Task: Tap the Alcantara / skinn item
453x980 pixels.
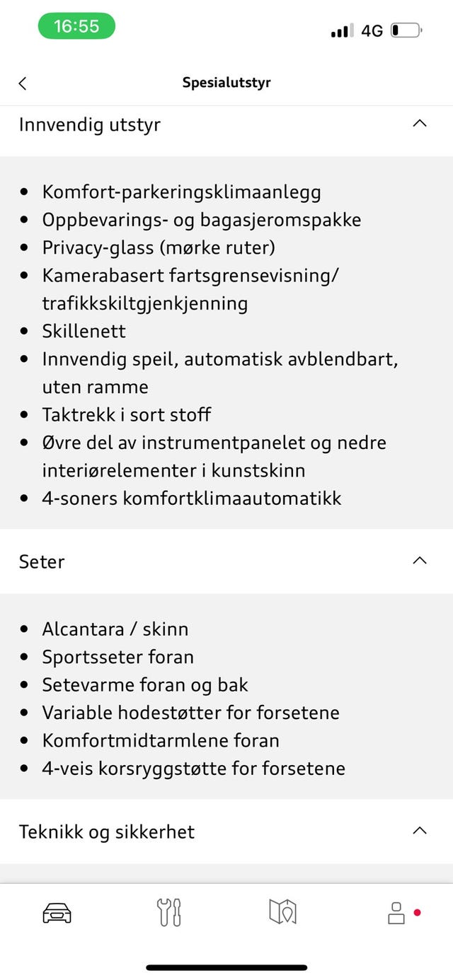Action: pos(115,629)
